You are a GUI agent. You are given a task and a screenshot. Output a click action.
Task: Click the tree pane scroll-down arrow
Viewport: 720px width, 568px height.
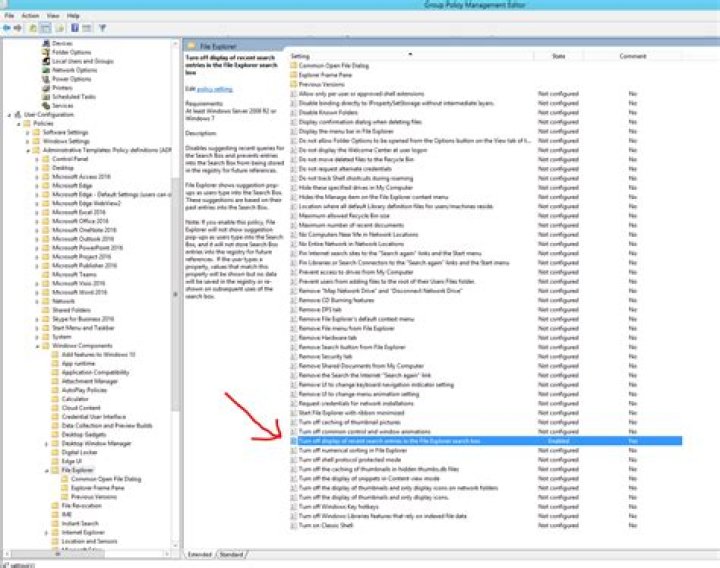[x=175, y=546]
